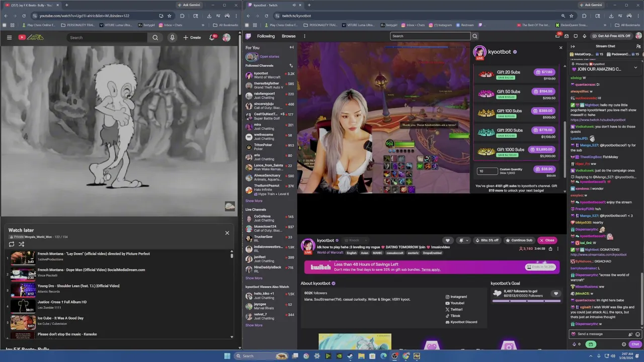Click the YouTube Create button
644x362 pixels.
pyautogui.click(x=192, y=37)
